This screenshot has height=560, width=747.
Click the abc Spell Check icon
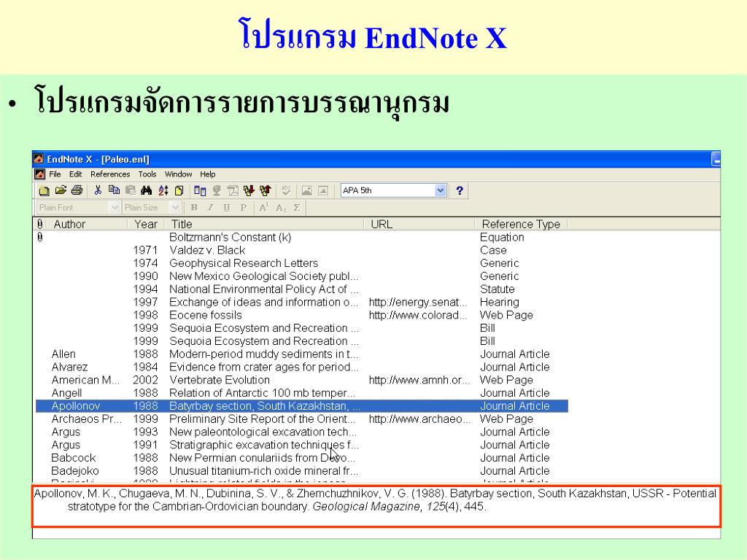coord(286,190)
